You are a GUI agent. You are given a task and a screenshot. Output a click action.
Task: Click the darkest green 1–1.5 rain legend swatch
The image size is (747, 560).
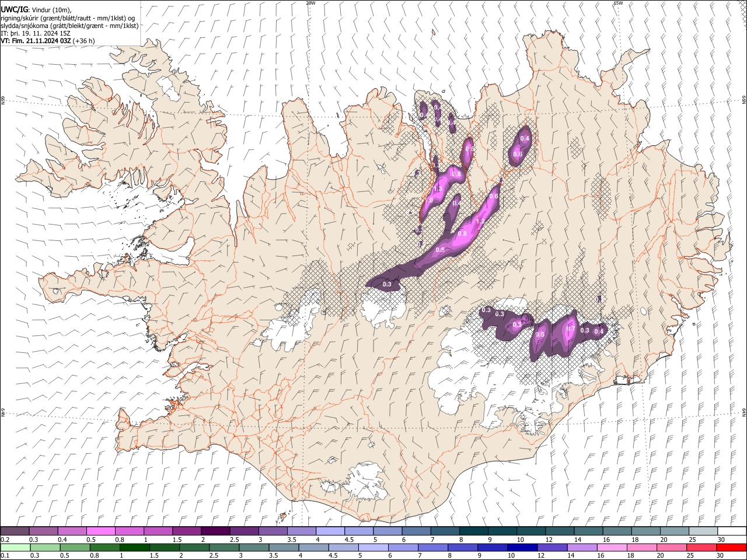coord(134,547)
